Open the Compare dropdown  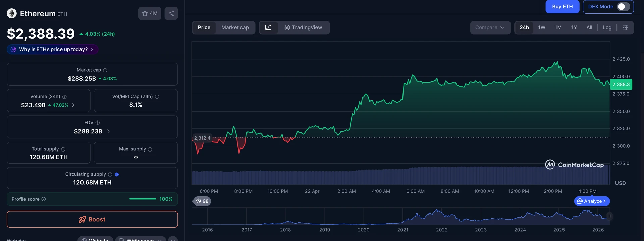click(x=490, y=27)
